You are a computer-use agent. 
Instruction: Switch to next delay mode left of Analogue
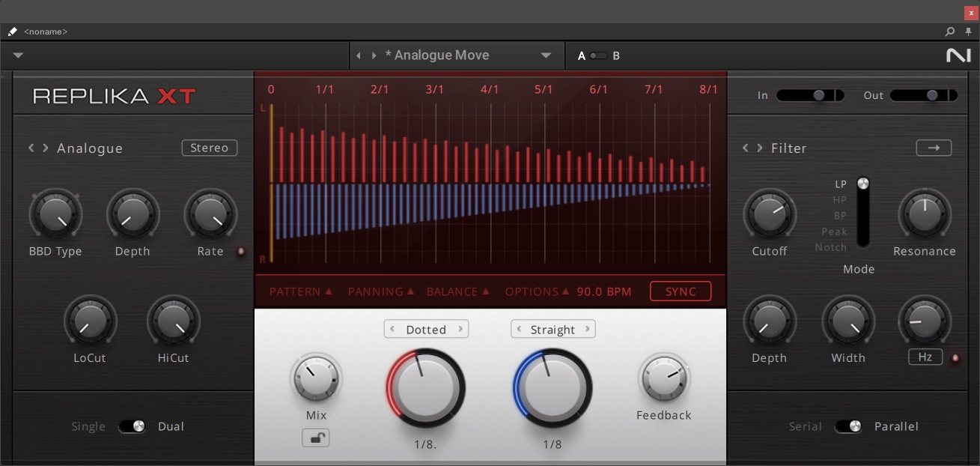45,148
